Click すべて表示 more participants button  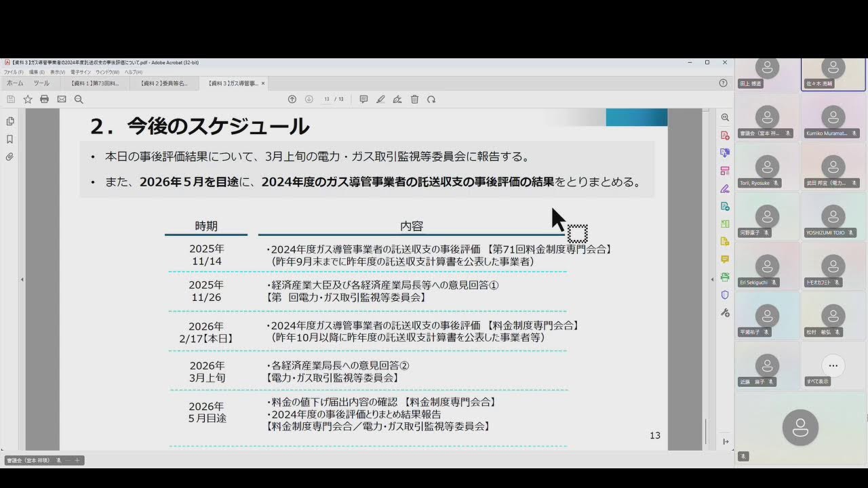833,366
